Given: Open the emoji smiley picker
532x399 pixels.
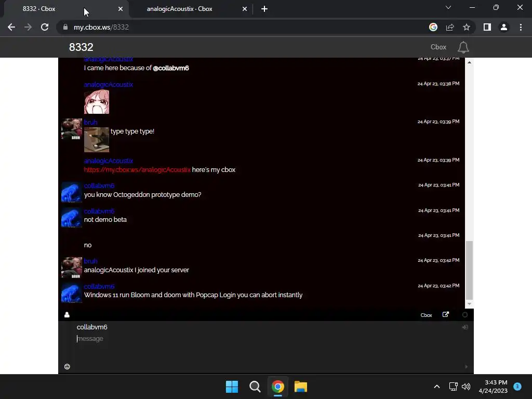Looking at the screenshot, I should [67, 366].
